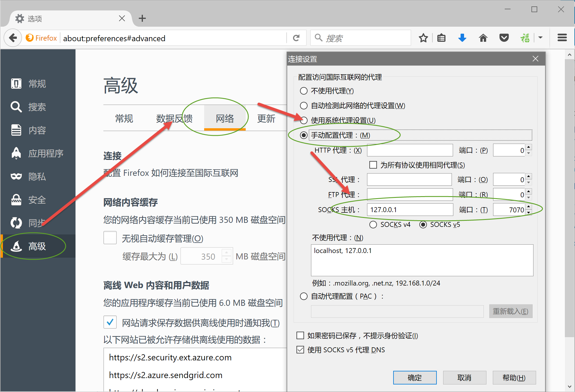This screenshot has width=575, height=392.
Task: Toggle 使用 SOCKS v5 代理 DNS checkbox
Action: click(300, 350)
